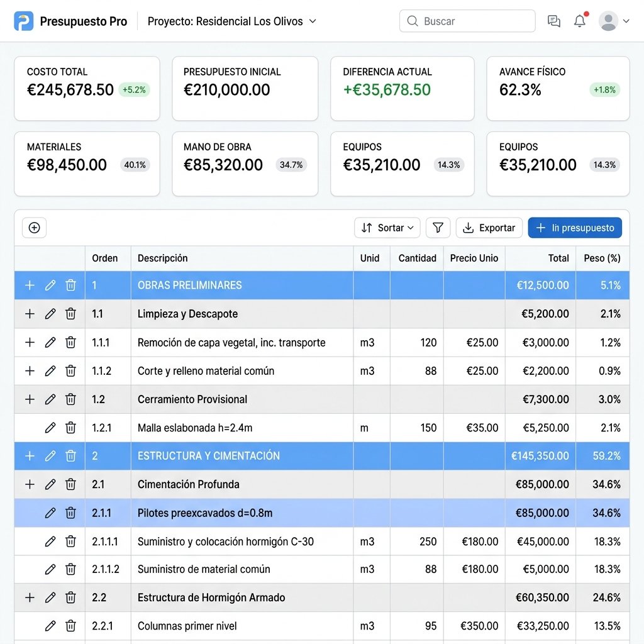The width and height of the screenshot is (644, 644).
Task: Add under ESTRUCTURA Y CIMENTACIÓN section
Action: (x=30, y=456)
